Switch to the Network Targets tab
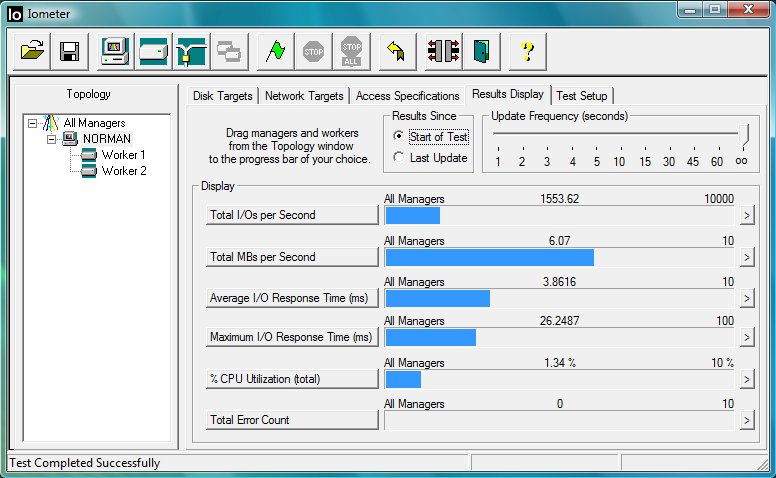 [x=304, y=96]
